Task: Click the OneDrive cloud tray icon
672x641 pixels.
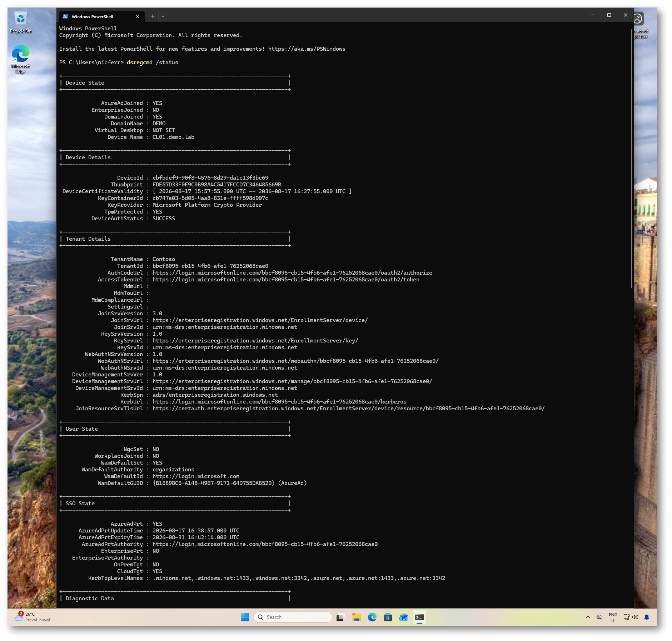Action: [599, 617]
